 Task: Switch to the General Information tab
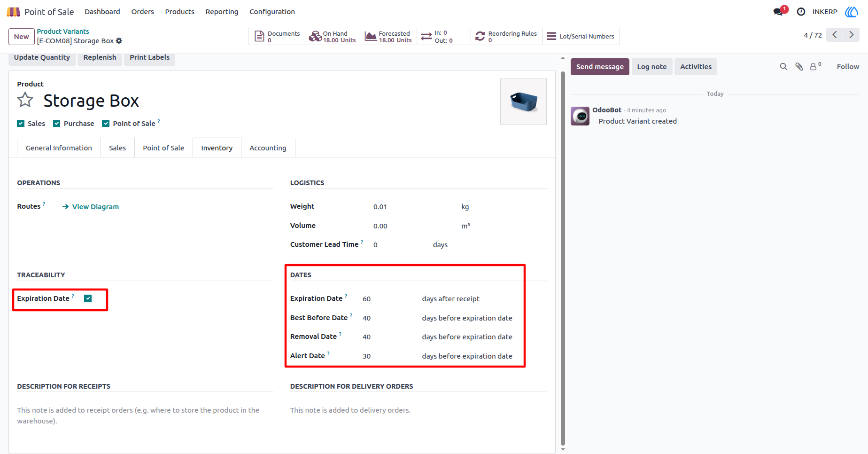[x=59, y=148]
